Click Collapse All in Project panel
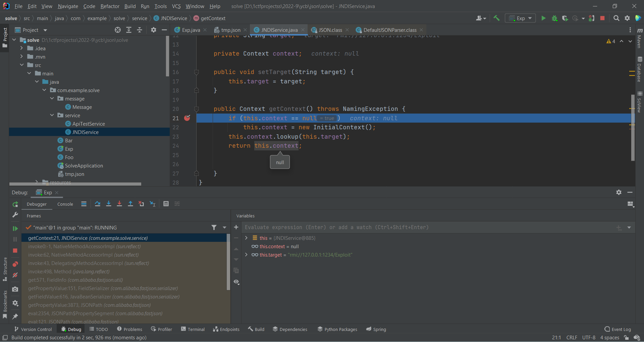This screenshot has width=644, height=342. 140,30
